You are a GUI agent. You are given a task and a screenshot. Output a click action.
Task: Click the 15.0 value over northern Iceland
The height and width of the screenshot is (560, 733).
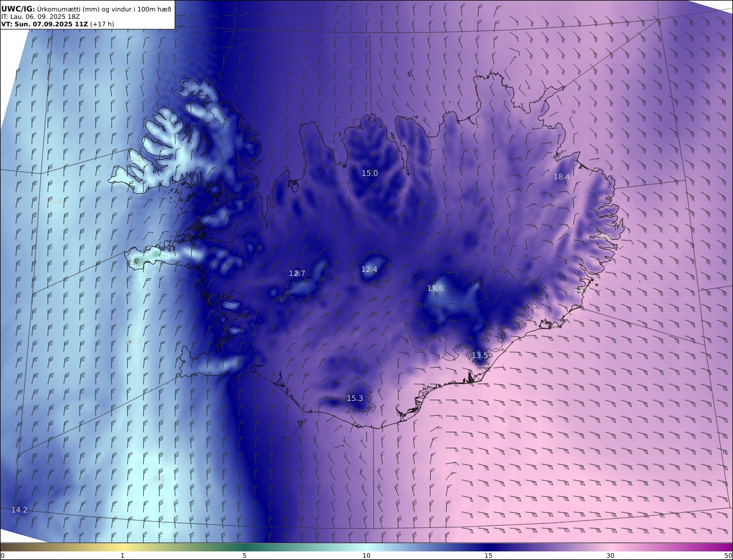pyautogui.click(x=369, y=173)
